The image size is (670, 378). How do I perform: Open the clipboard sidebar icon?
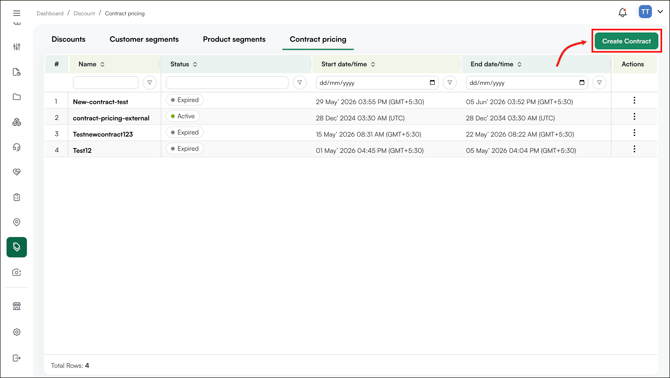(17, 197)
